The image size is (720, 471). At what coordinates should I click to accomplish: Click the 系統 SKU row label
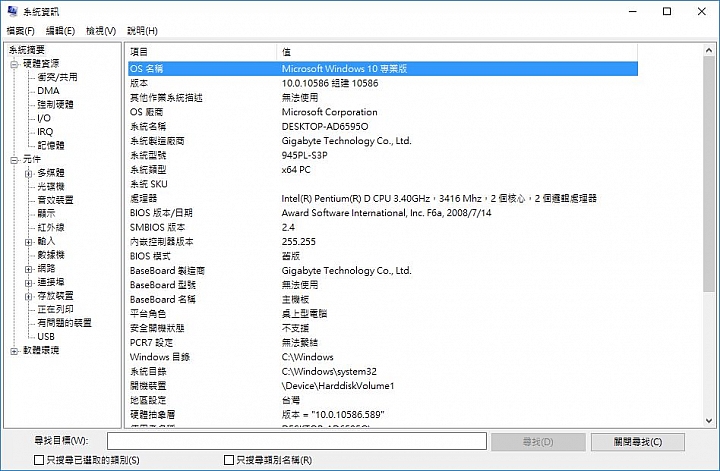tap(149, 184)
